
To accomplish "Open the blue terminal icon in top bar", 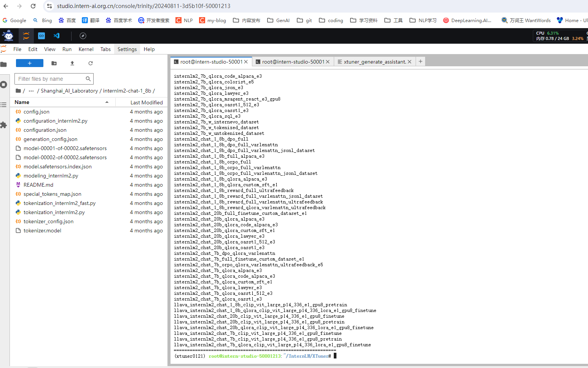I will click(x=41, y=36).
